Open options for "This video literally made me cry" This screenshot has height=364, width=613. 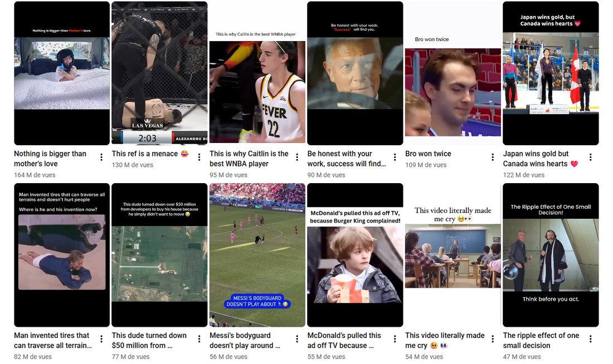(493, 339)
